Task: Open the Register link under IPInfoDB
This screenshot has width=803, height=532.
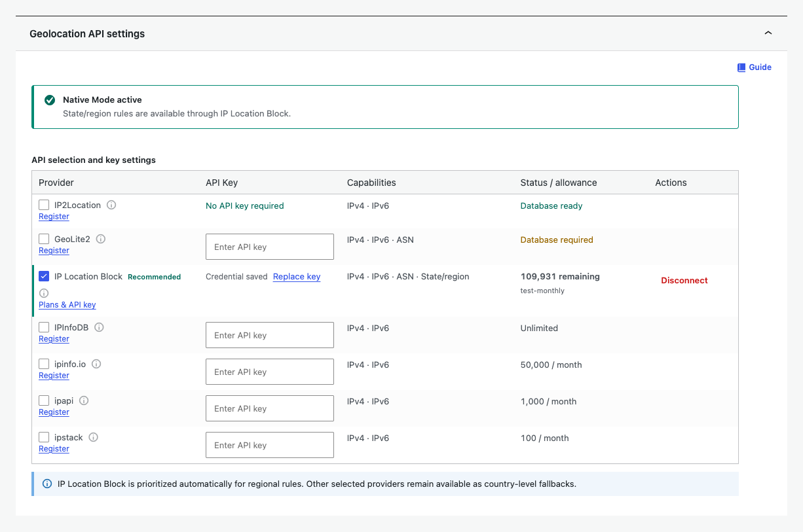Action: tap(54, 339)
